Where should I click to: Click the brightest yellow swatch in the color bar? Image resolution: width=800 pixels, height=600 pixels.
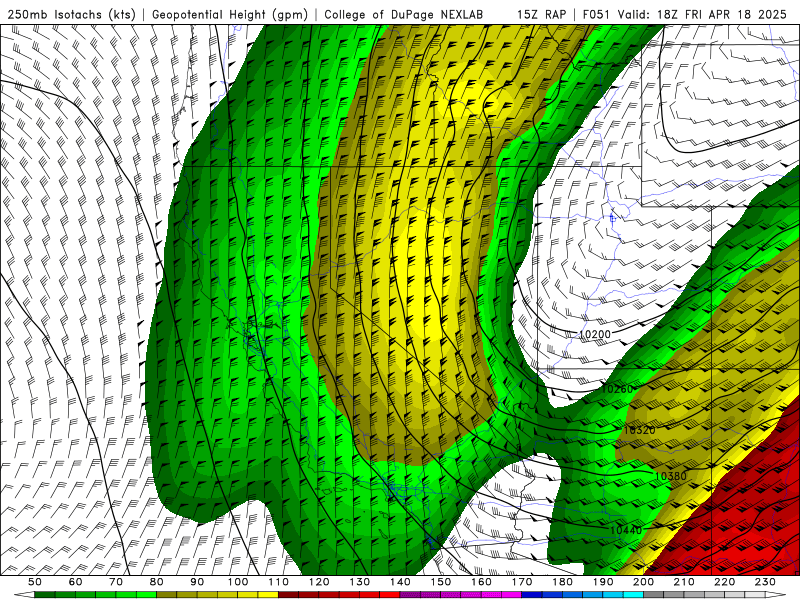268,595
